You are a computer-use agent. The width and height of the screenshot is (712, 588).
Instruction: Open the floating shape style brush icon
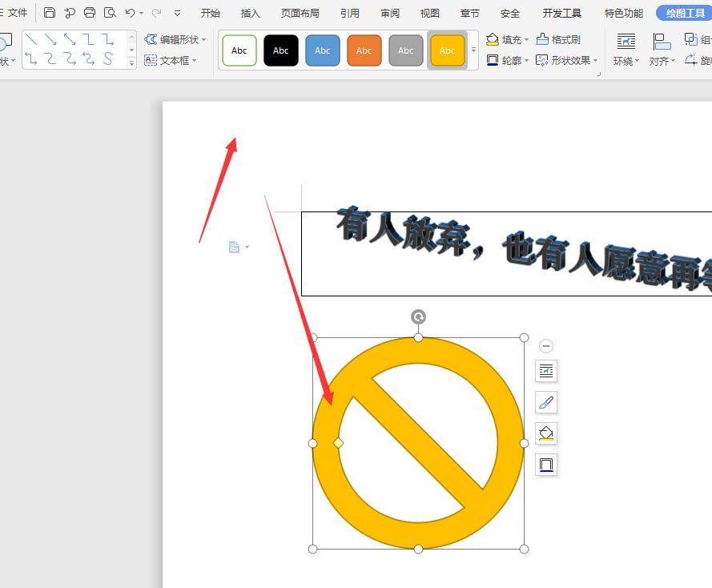(546, 402)
